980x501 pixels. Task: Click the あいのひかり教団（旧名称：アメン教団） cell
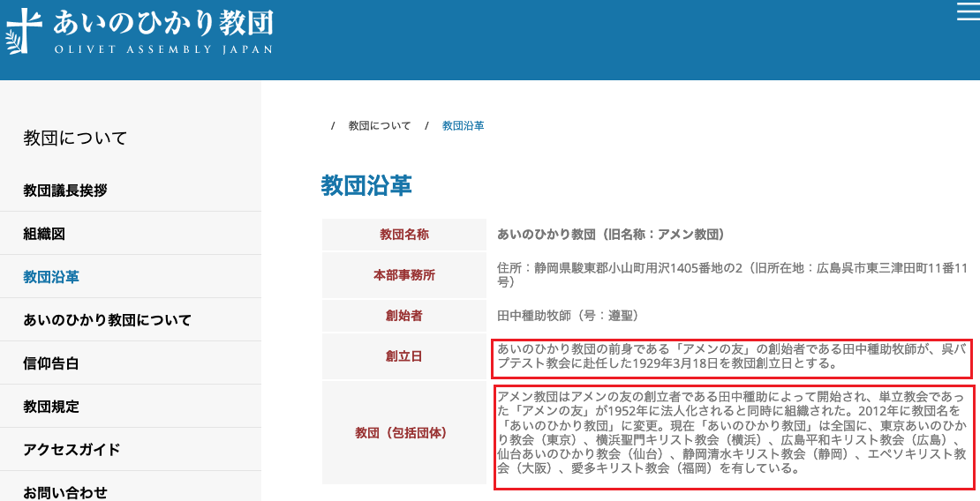point(611,235)
